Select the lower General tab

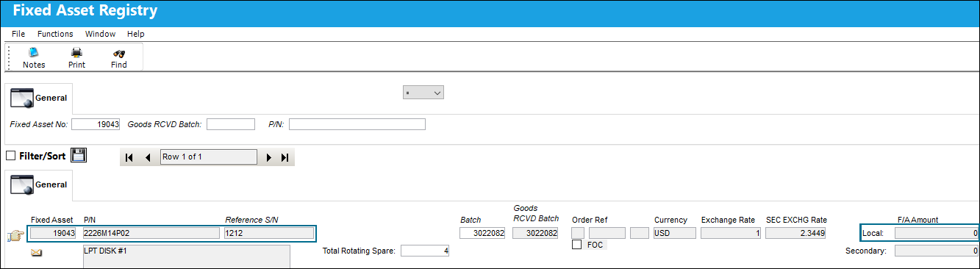tap(38, 184)
